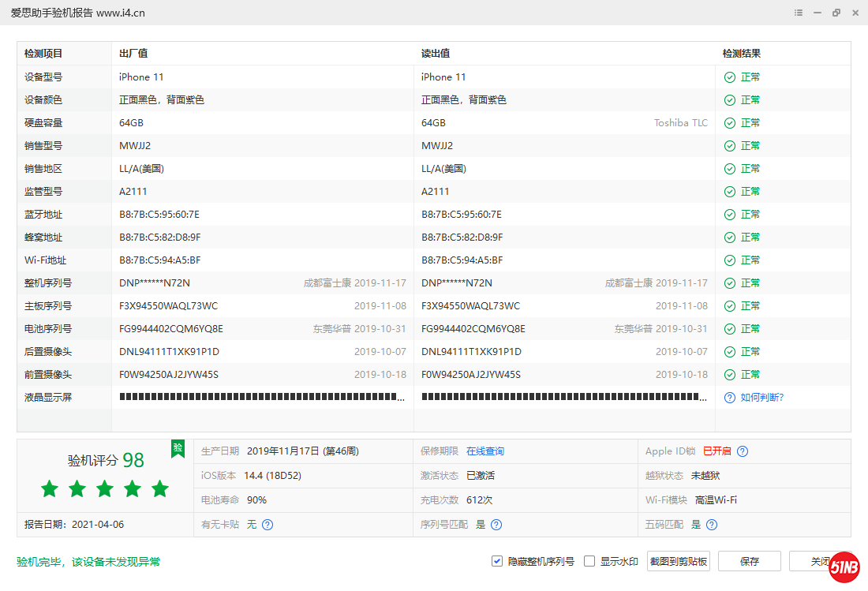This screenshot has height=591, width=868.
Task: Select the 电池序列号 row label
Action: coord(48,329)
